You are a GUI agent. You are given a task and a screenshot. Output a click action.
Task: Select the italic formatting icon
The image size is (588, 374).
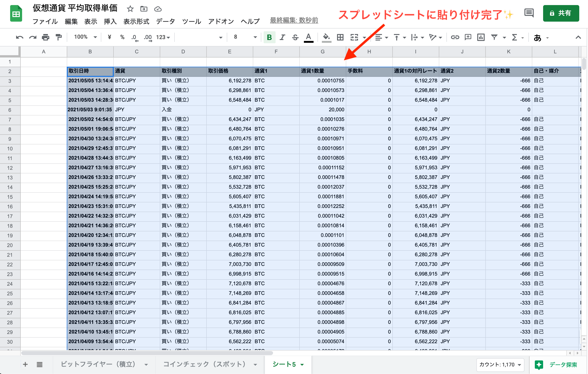(282, 37)
